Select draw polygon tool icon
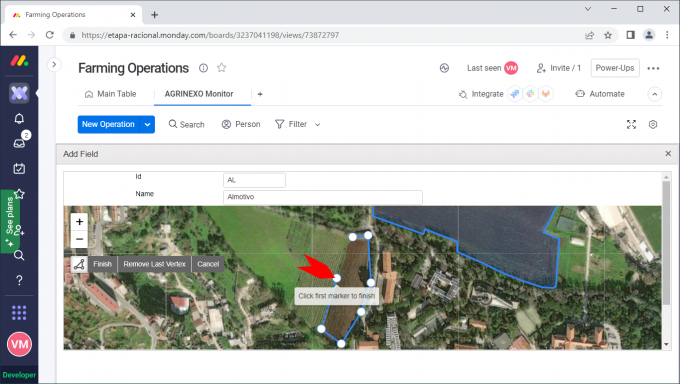 (x=79, y=264)
